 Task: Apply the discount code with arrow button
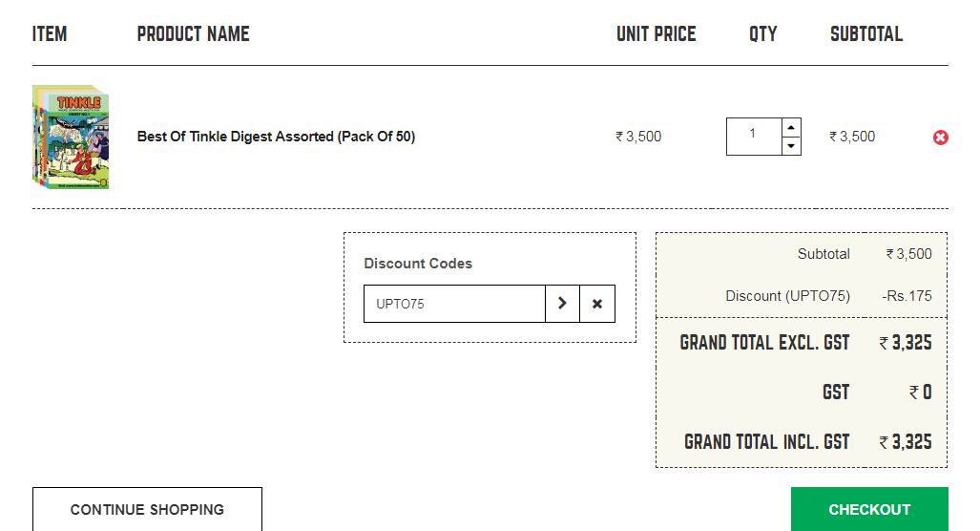pos(562,304)
